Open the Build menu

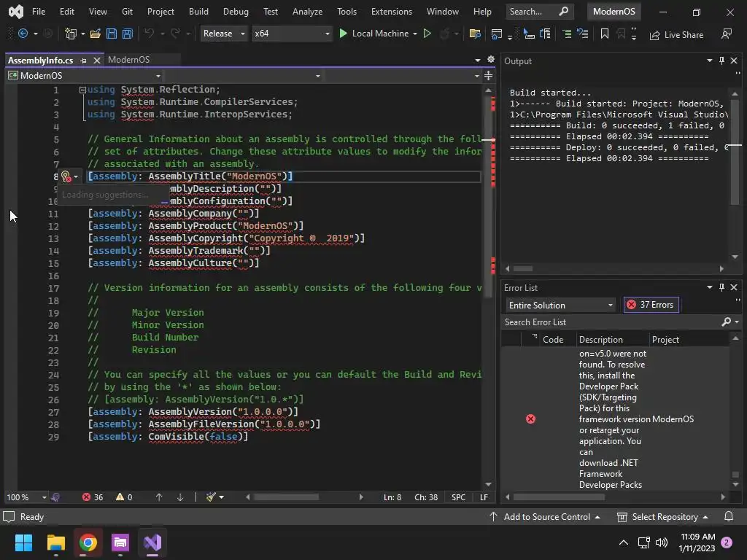[x=198, y=12]
